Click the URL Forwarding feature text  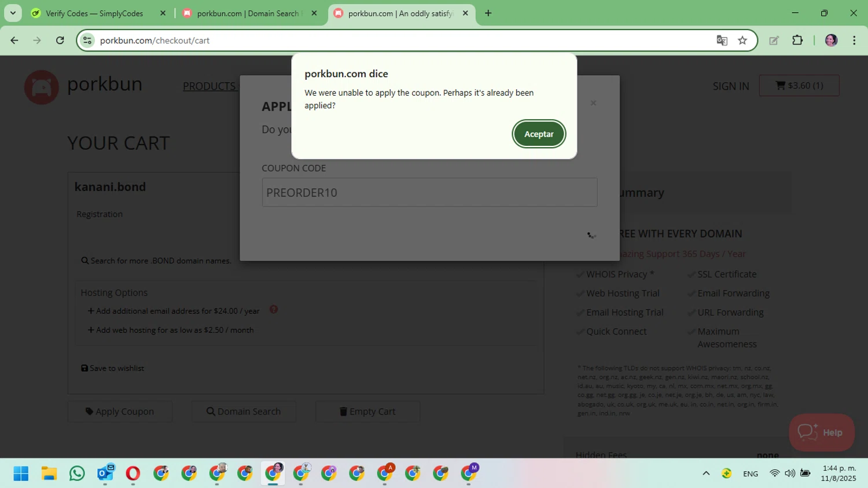coord(730,313)
